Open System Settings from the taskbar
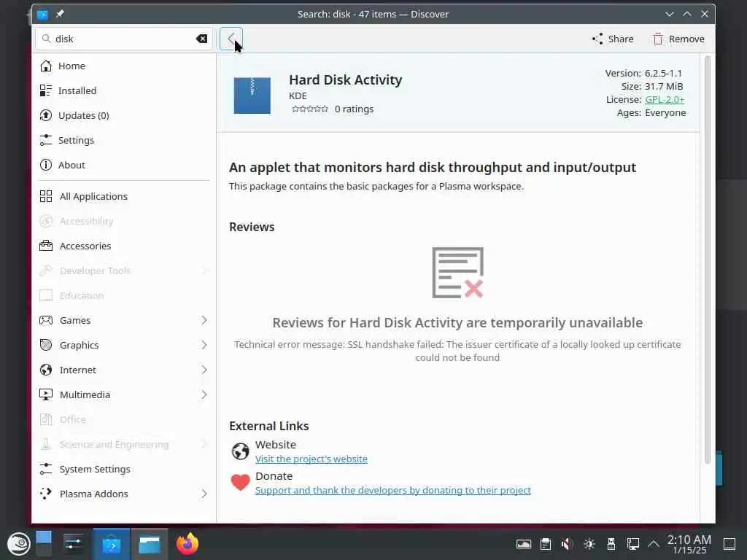 [74, 544]
